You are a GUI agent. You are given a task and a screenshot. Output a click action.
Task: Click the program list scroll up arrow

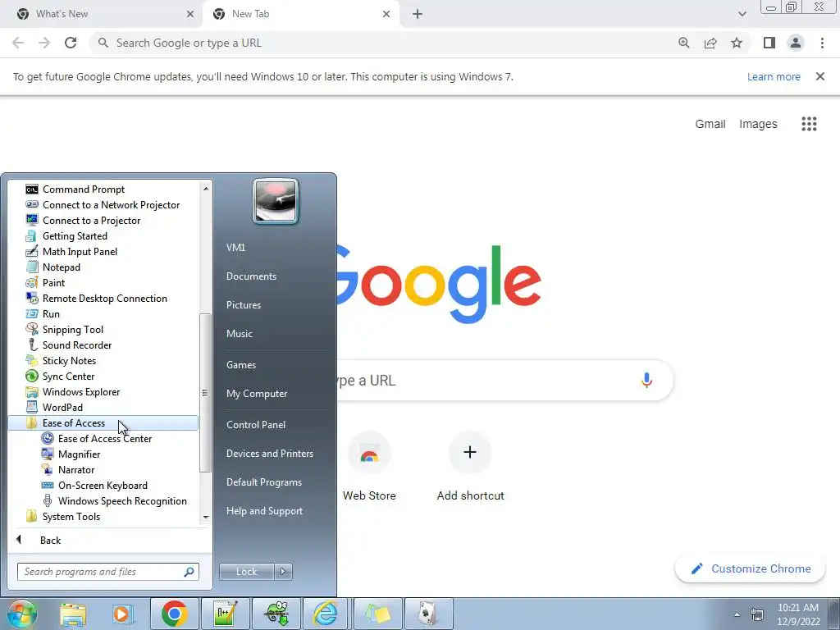tap(206, 188)
